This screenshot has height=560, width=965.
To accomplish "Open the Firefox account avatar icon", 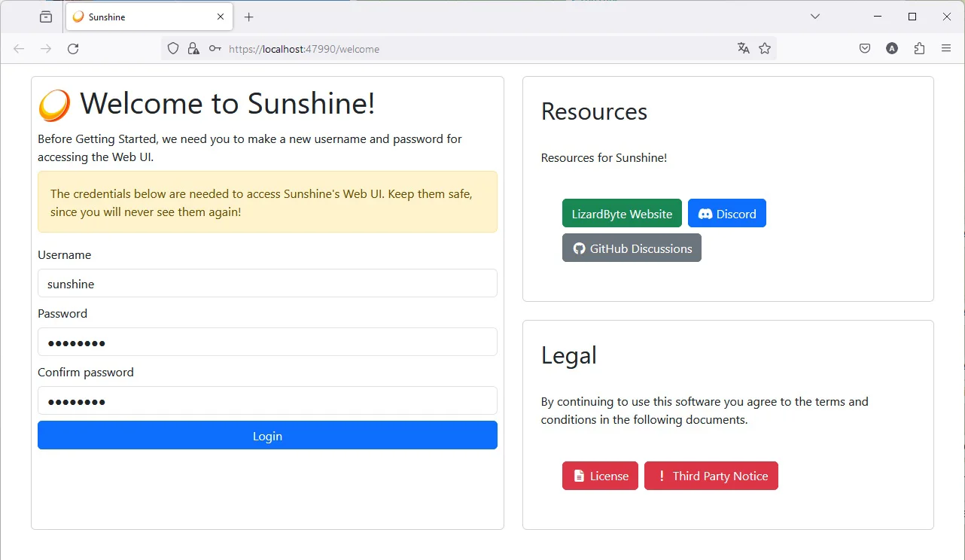I will click(892, 49).
